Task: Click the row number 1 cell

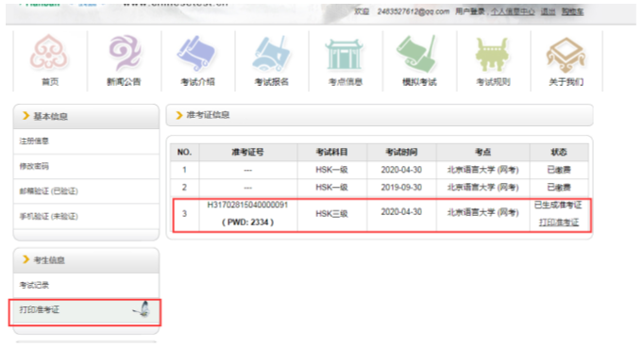Action: coord(184,170)
